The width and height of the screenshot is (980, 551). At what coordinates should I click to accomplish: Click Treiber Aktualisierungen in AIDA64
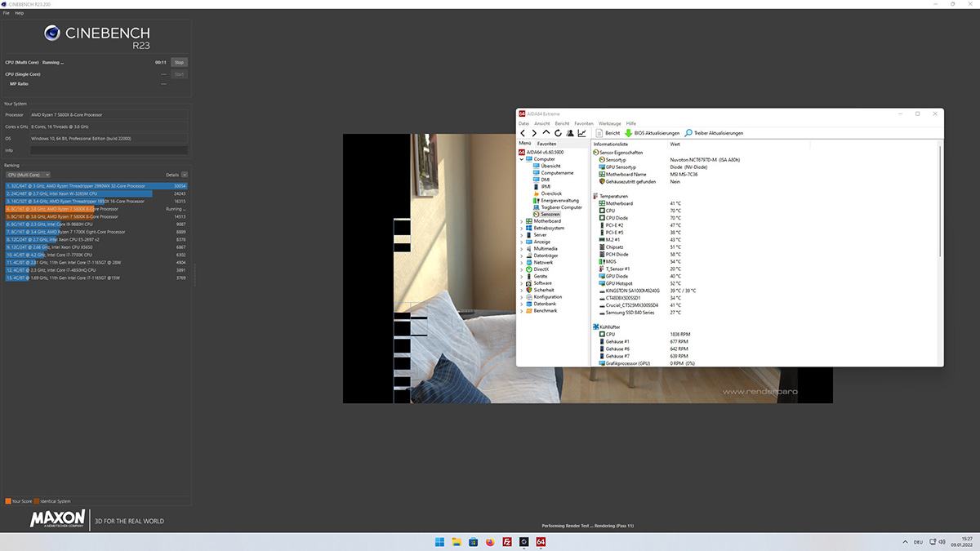pos(714,133)
